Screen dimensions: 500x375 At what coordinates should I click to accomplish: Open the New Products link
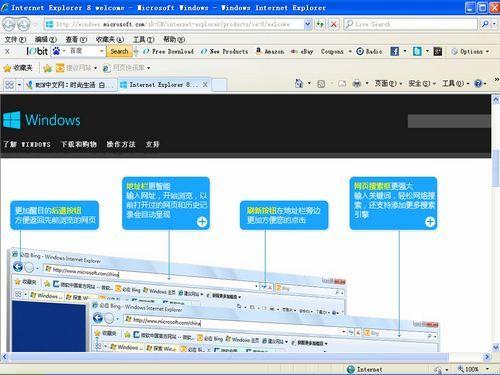(224, 51)
